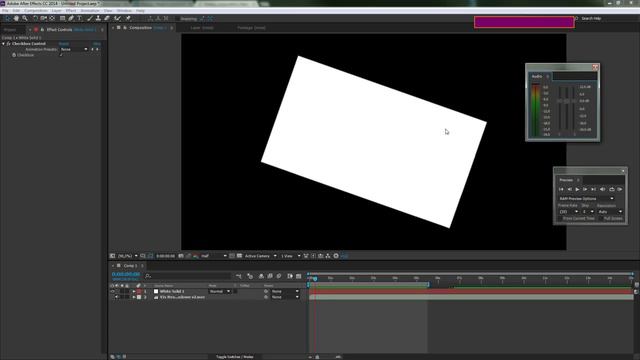Viewport: 640px width, 360px height.
Task: Collapse the Checkbox Control effect twirl
Action: point(3,44)
